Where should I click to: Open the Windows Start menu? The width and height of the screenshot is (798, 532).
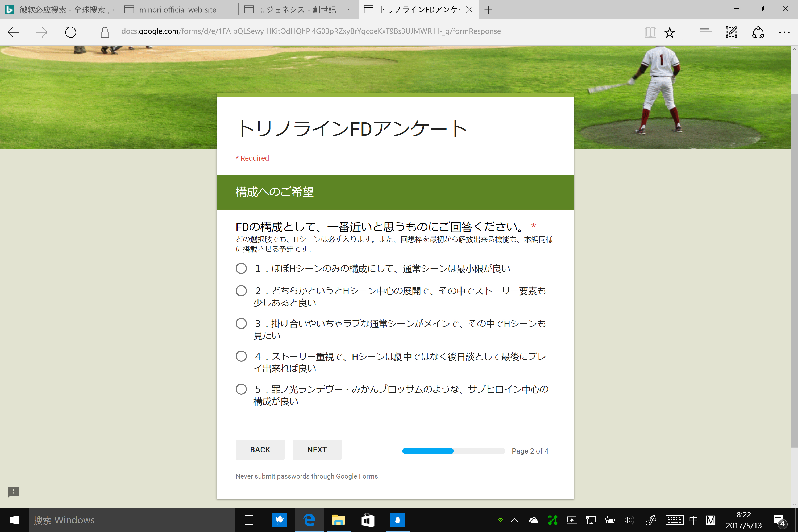click(x=14, y=520)
